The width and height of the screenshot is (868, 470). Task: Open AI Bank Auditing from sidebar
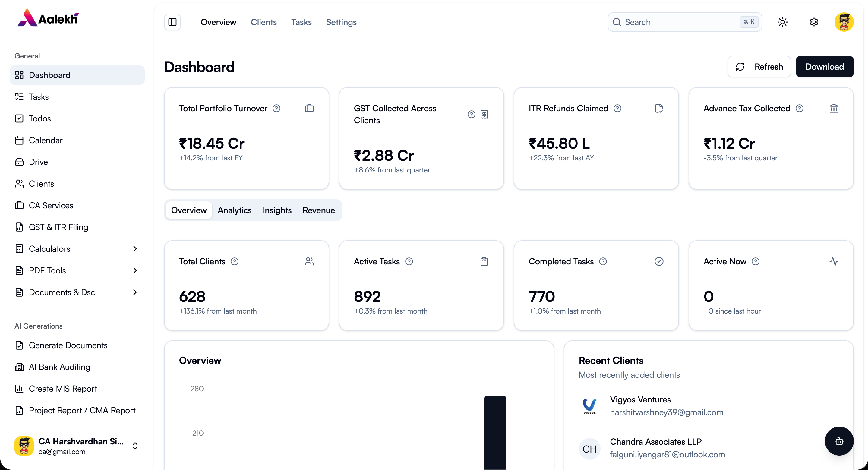59,367
